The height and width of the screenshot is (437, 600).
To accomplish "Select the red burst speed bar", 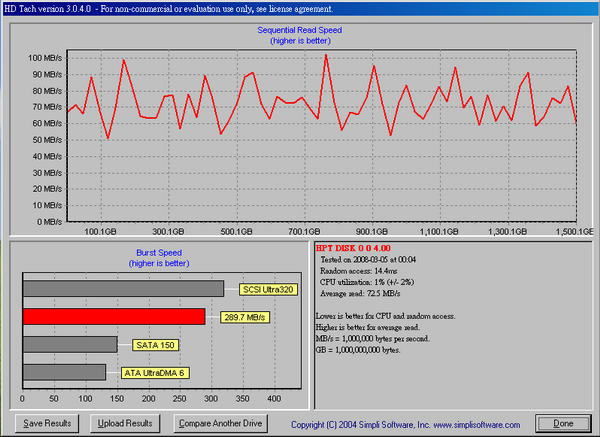I will click(113, 317).
